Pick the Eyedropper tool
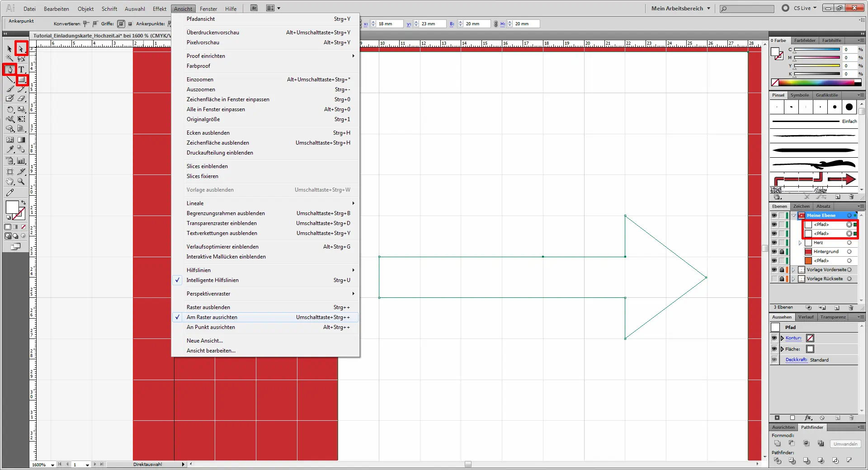 tap(10, 150)
